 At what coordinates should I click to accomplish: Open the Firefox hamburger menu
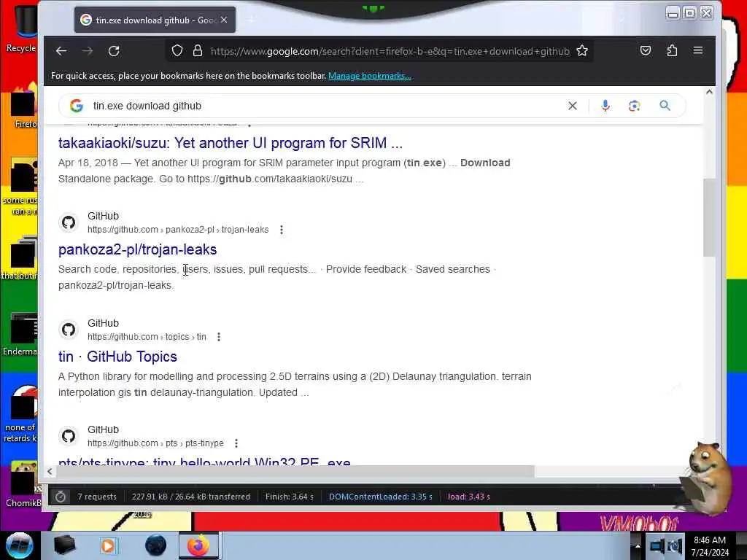point(698,50)
